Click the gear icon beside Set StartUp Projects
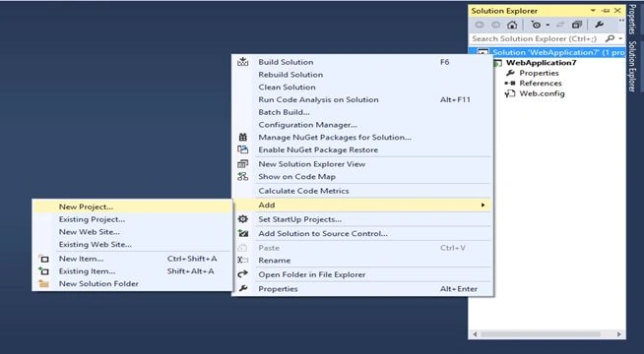Screen dimensions: 644x354 [x=243, y=219]
